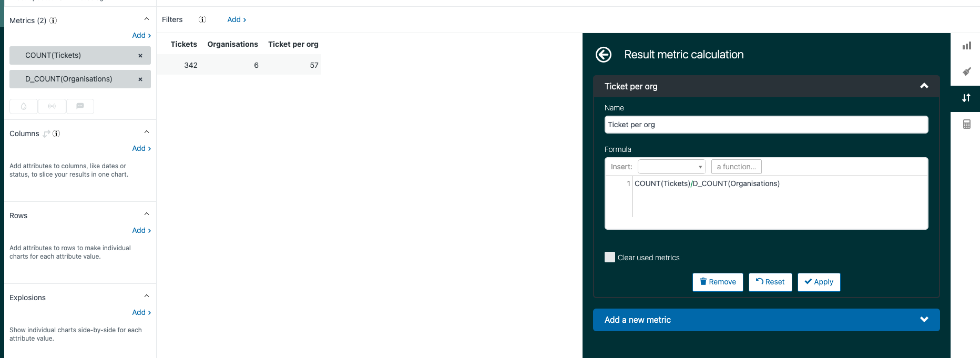Select the result manipulation arrows icon
The image size is (980, 358).
(x=966, y=98)
